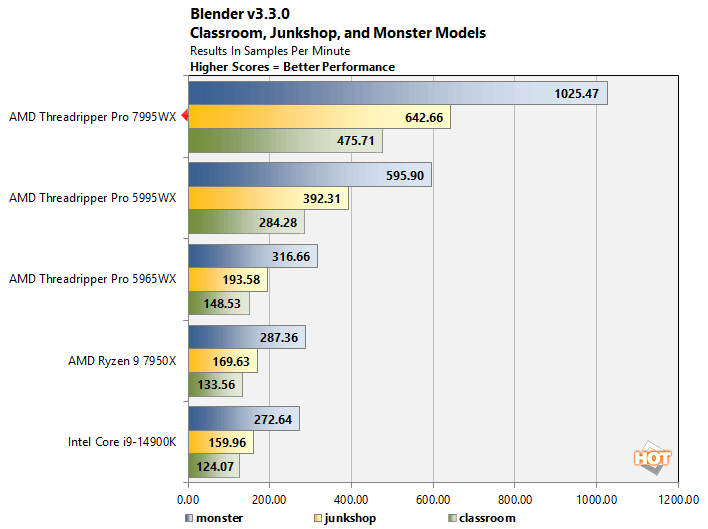Click the monster legend color swatch
Screen dimensions: 708x529
pos(189,518)
